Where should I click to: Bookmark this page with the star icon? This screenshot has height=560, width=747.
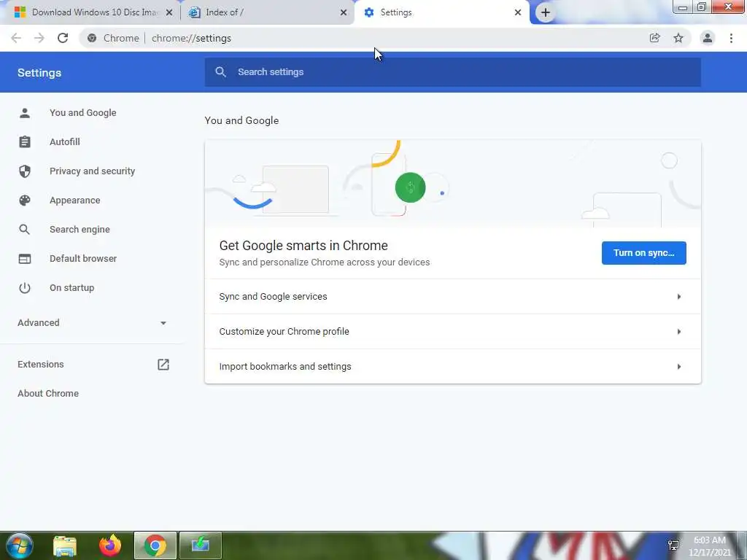click(x=678, y=38)
